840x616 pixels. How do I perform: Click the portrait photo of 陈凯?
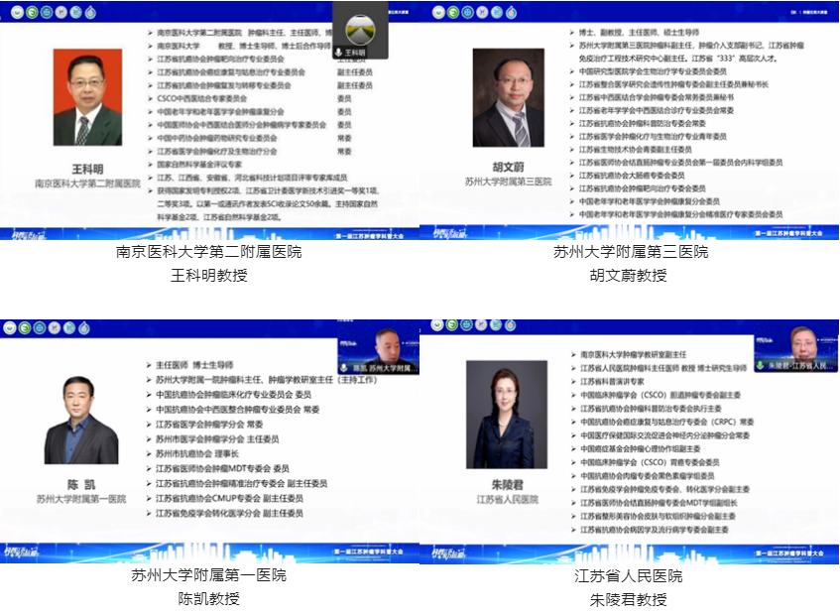81,420
